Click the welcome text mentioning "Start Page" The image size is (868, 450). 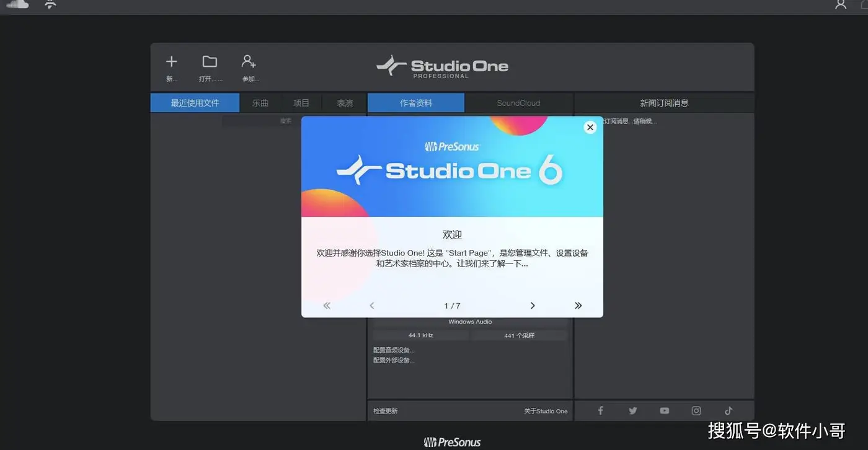click(453, 258)
